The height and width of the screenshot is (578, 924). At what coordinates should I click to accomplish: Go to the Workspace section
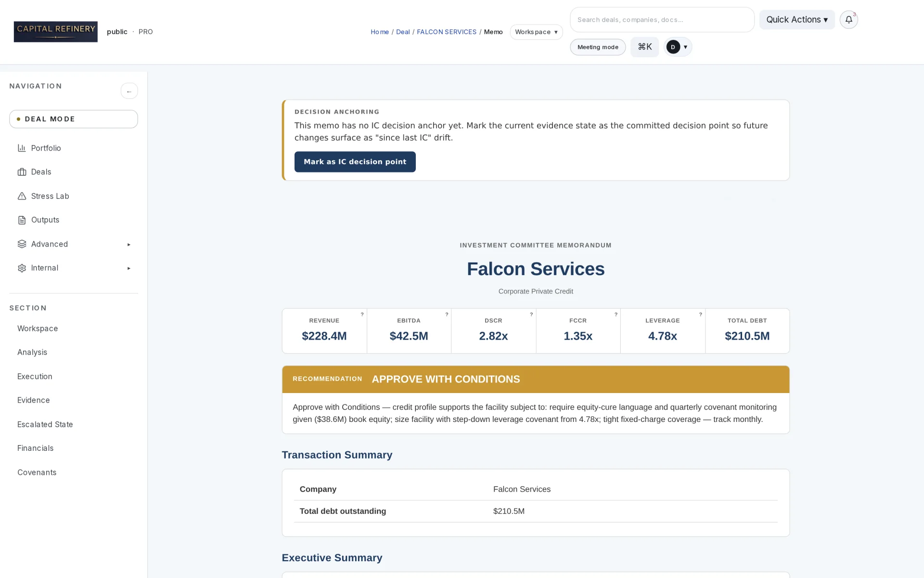pyautogui.click(x=38, y=328)
